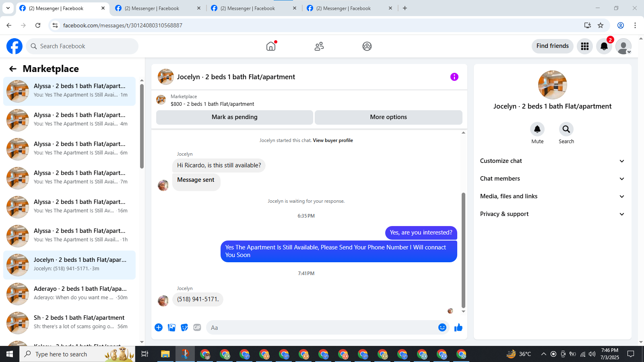Open the volume control in system tray
This screenshot has height=362, width=644.
tap(592, 354)
